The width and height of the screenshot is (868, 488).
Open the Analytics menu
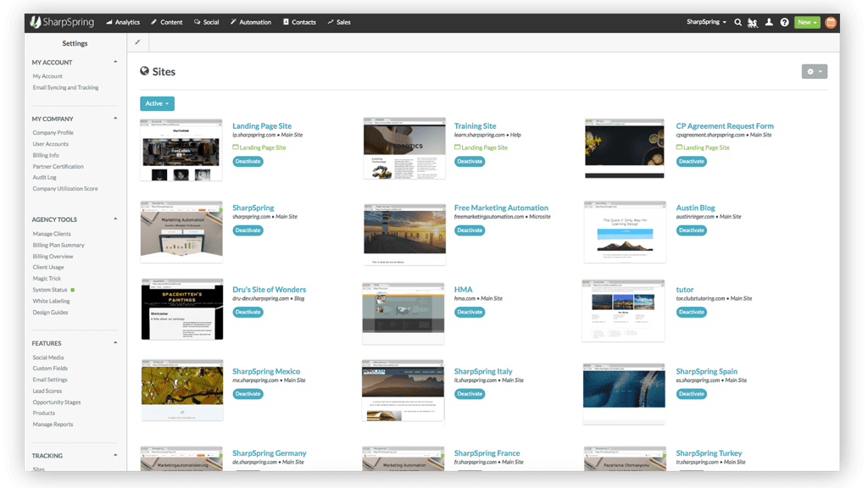pyautogui.click(x=123, y=22)
